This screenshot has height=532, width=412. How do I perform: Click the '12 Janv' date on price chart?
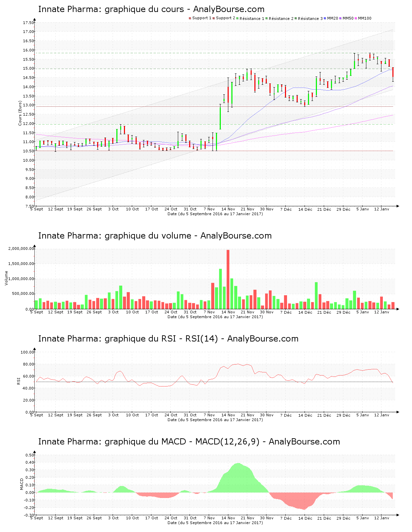381,209
